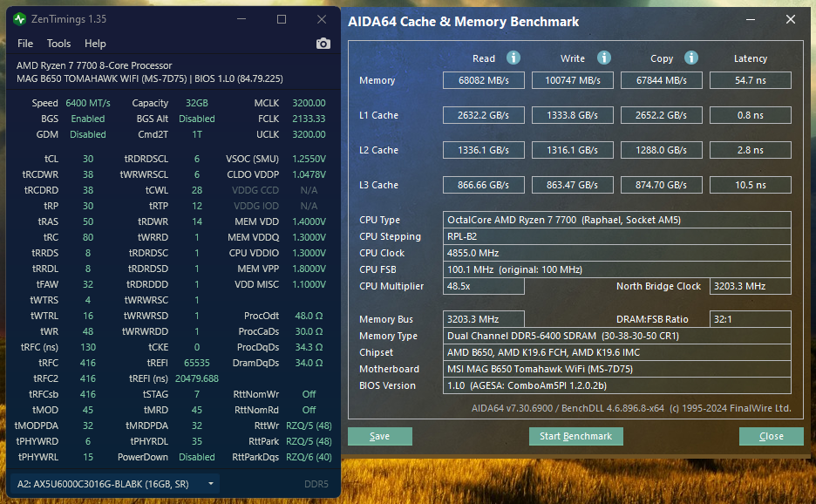The image size is (816, 504).
Task: Click the Memory Copy value 67844 MB/s
Action: (x=662, y=80)
